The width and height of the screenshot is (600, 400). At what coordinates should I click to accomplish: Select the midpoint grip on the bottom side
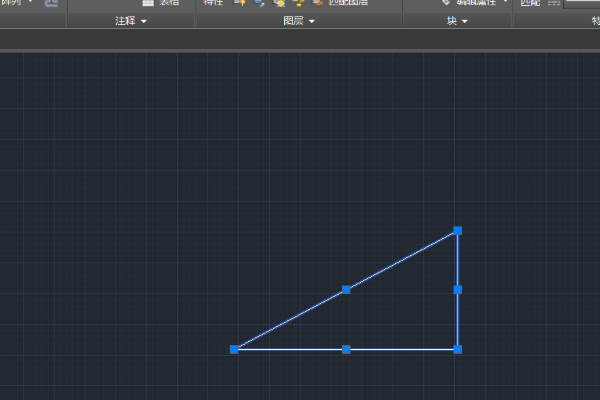click(x=346, y=349)
